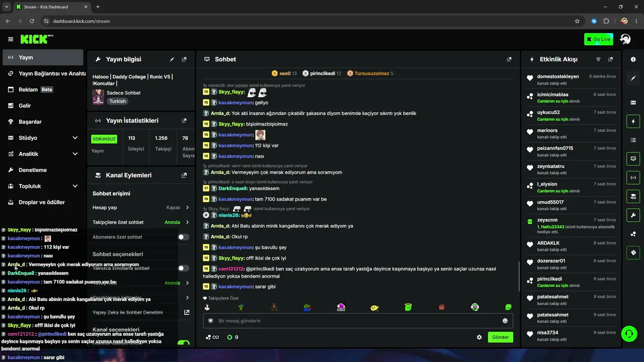Open the Yapay Zeka ile Sohbet Denetimi external link
Image resolution: width=644 pixels, height=362 pixels.
pos(187,312)
